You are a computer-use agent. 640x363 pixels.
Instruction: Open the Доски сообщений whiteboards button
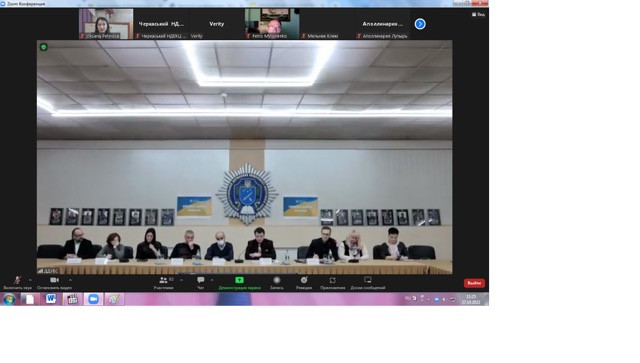point(368,283)
